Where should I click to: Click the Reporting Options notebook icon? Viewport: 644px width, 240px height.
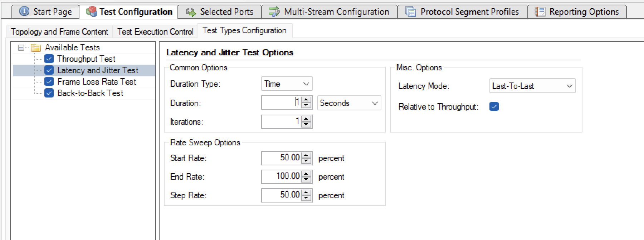pyautogui.click(x=540, y=12)
